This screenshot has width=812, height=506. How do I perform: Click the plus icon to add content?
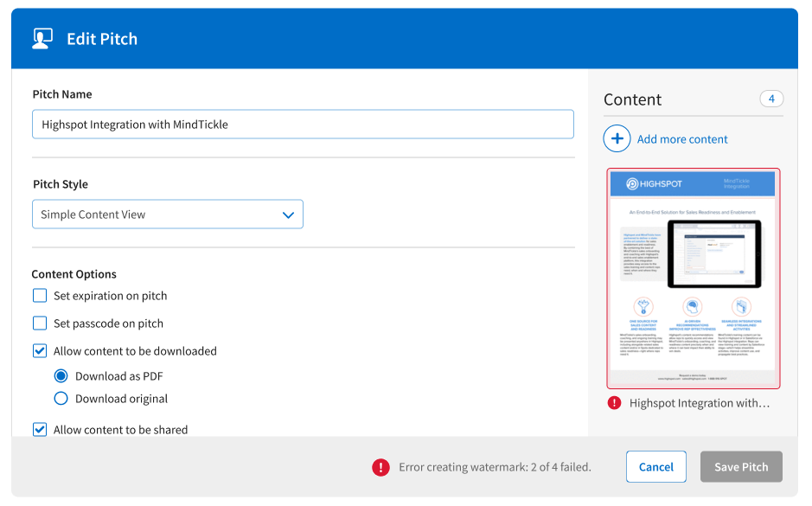[x=617, y=138]
